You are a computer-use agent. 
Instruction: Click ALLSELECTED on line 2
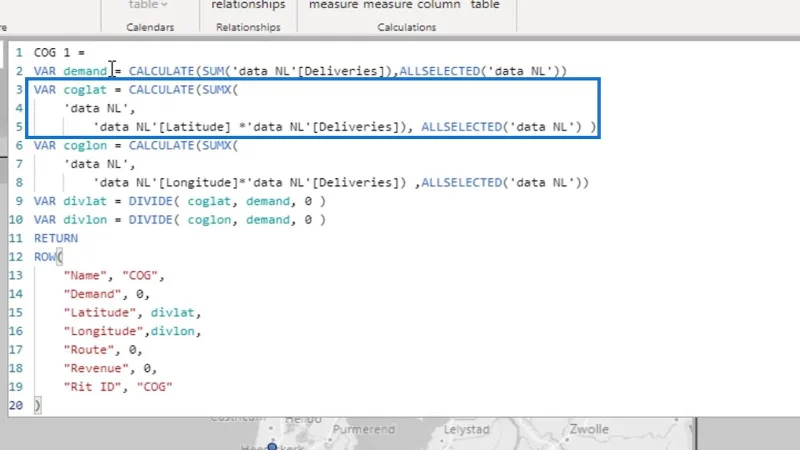[x=439, y=71]
